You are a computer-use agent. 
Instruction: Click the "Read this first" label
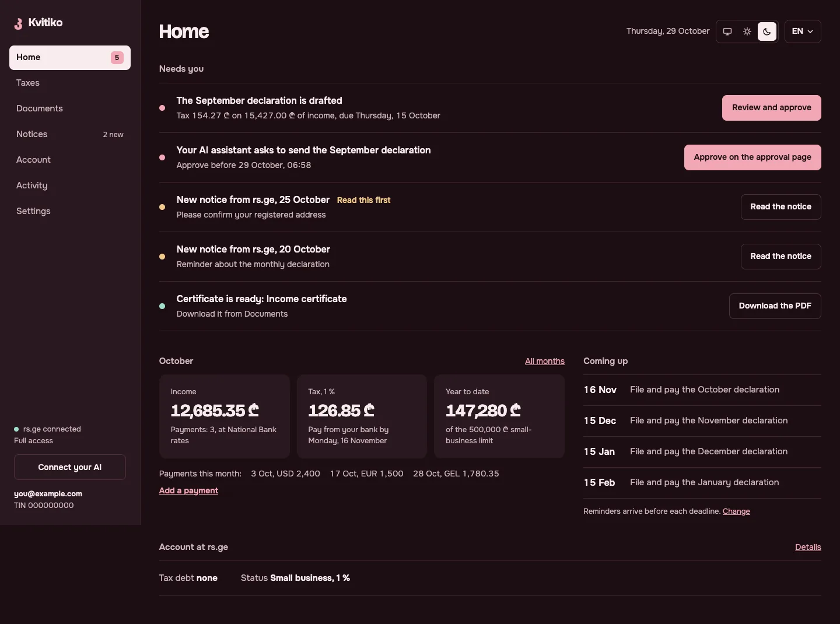(x=363, y=200)
